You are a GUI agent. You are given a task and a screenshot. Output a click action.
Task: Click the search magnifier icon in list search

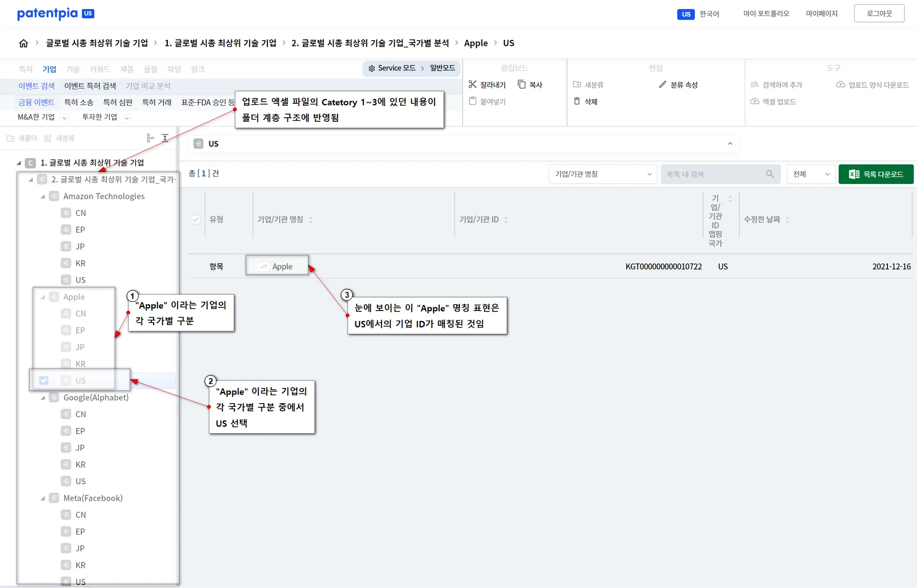(770, 174)
